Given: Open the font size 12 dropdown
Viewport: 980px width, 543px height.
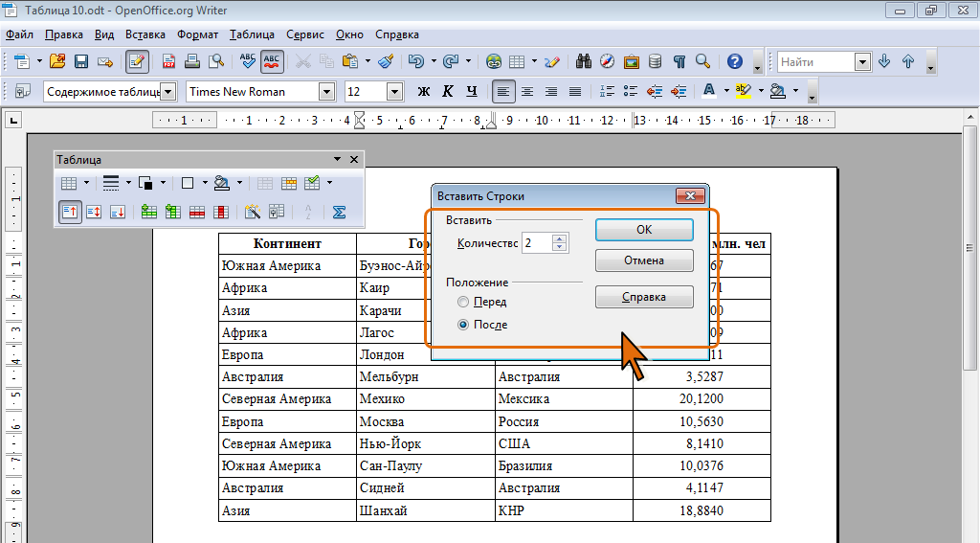Looking at the screenshot, I should [394, 92].
